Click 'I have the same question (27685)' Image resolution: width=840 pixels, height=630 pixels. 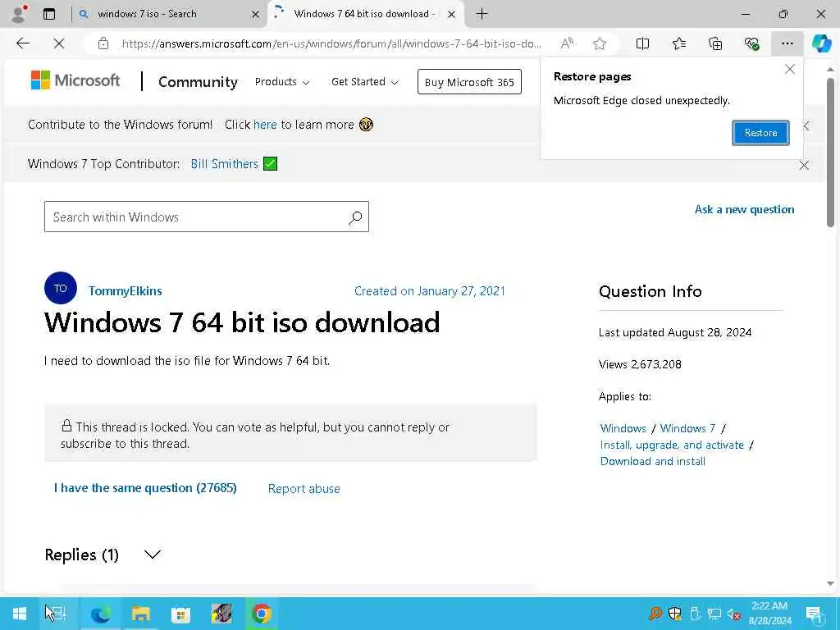145,488
